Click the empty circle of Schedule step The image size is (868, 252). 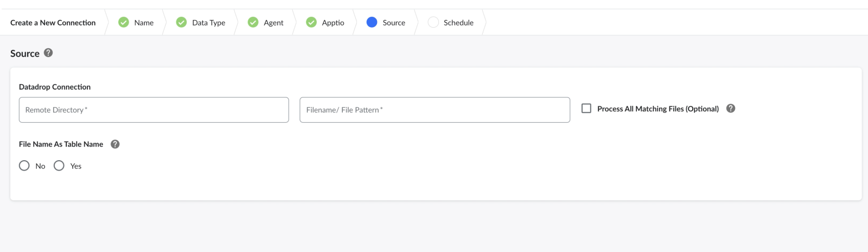pyautogui.click(x=433, y=22)
